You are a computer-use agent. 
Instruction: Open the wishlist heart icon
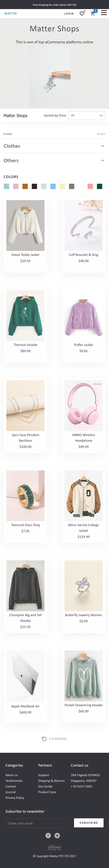[82, 13]
